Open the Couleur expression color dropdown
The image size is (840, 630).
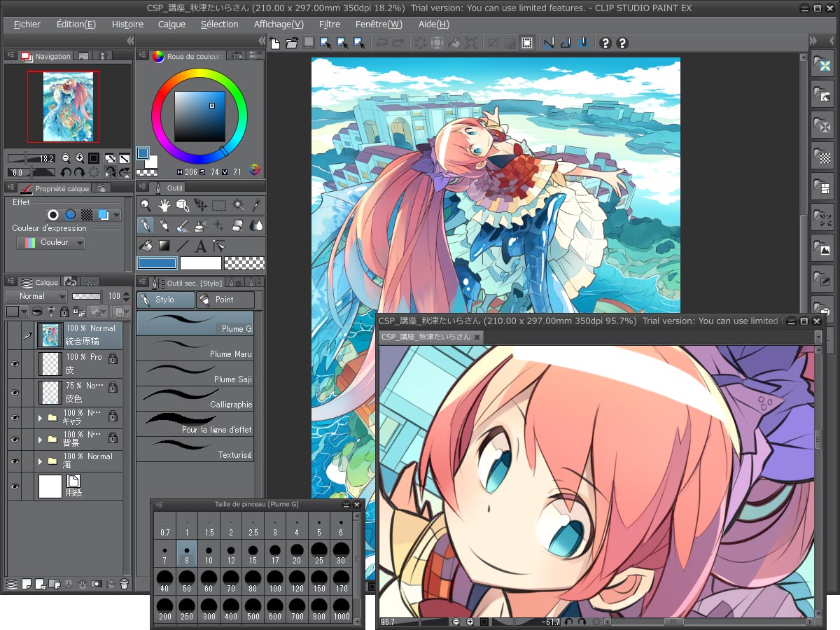click(x=50, y=243)
